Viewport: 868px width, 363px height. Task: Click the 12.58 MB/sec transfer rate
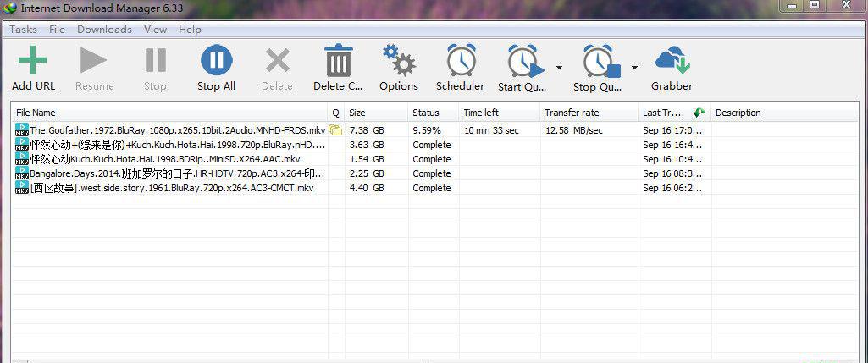click(x=574, y=130)
